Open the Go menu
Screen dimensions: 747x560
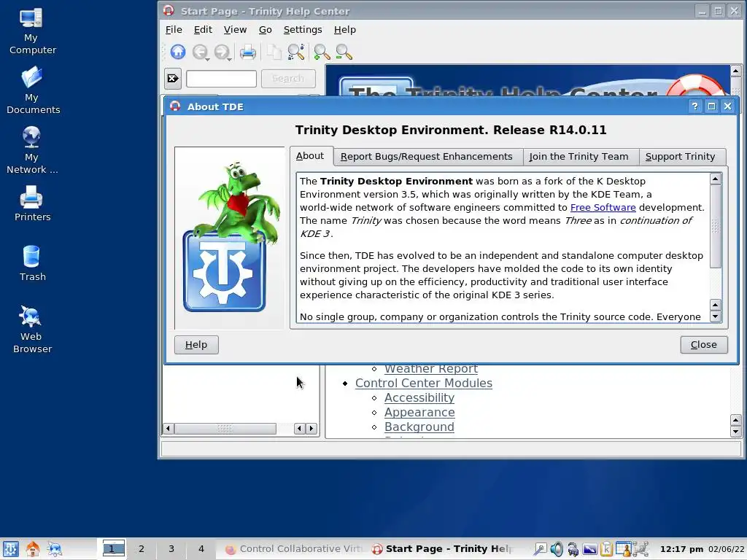266,29
